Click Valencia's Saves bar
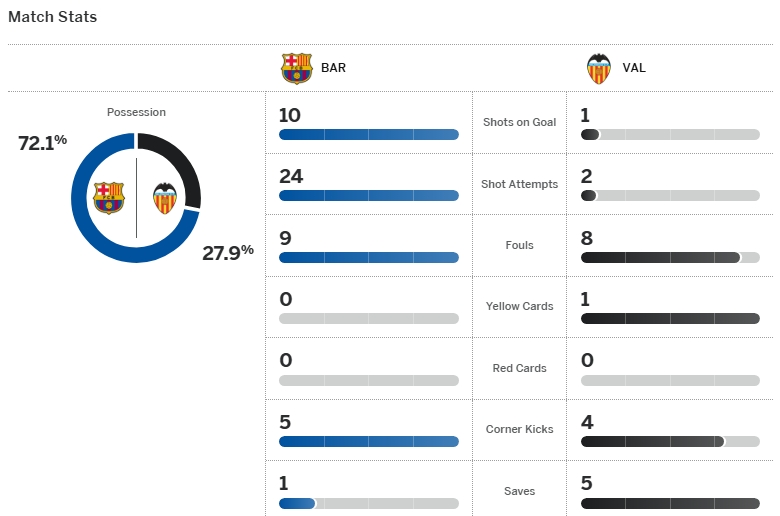Screen dimensions: 780x516 (x=670, y=504)
